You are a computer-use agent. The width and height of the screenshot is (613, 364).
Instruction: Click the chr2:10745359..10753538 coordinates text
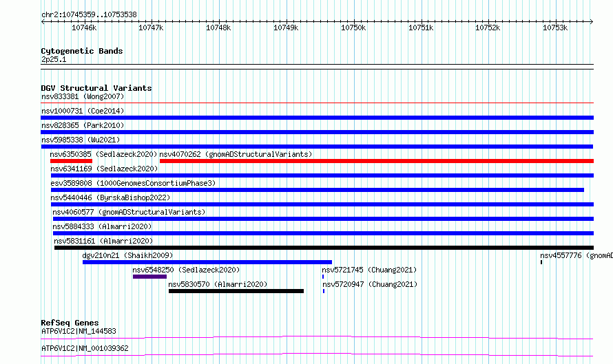(89, 15)
